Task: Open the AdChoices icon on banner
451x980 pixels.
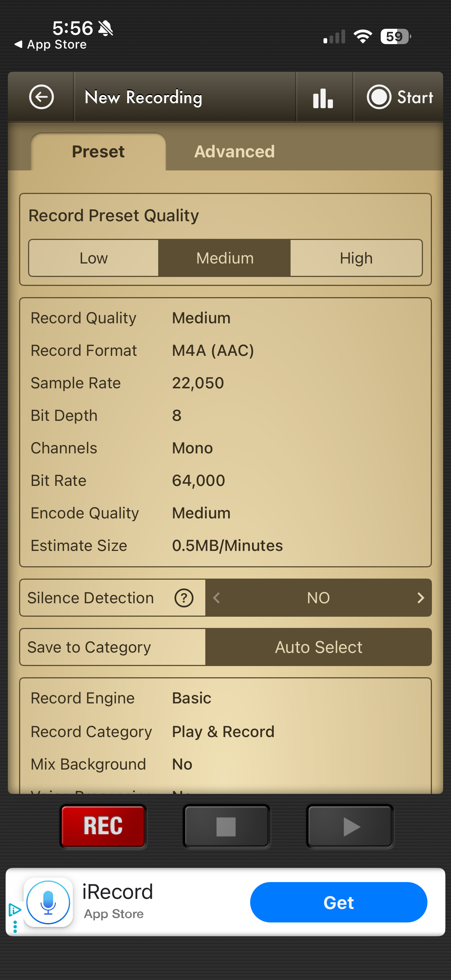Action: 15,910
